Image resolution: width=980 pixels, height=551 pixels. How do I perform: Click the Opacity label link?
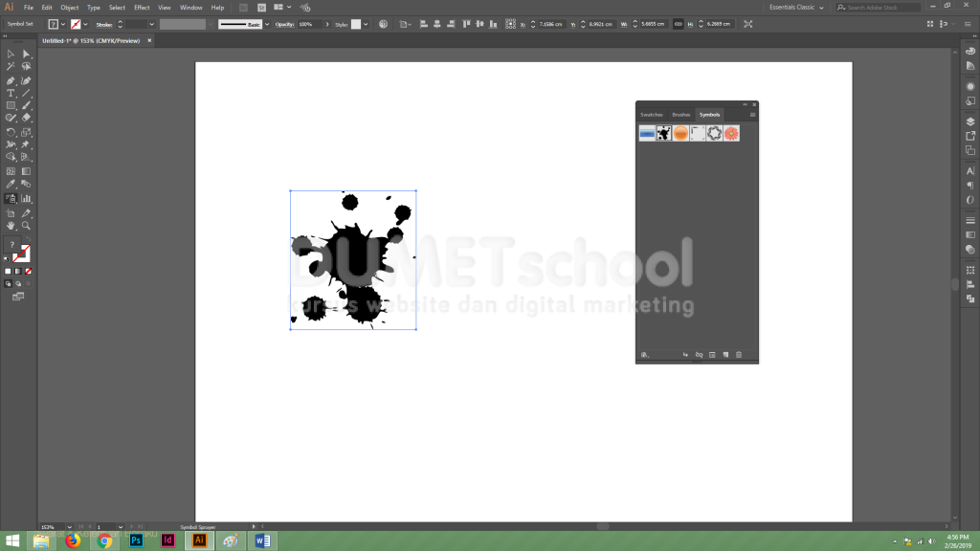tap(285, 24)
